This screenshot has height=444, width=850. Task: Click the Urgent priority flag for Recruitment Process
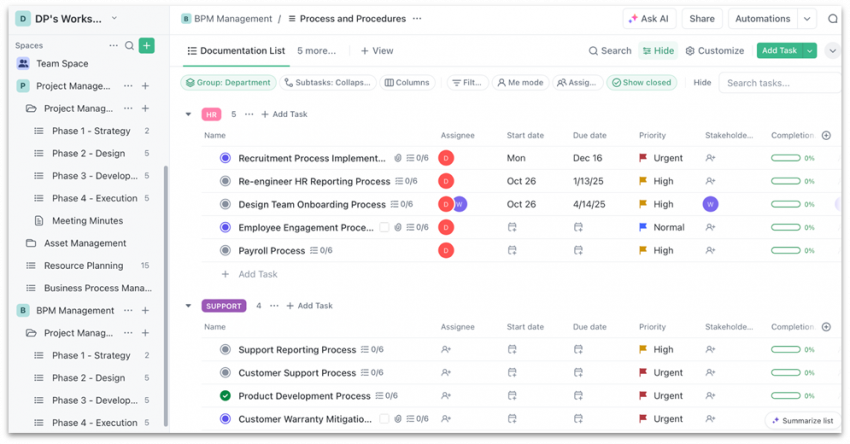(x=643, y=158)
